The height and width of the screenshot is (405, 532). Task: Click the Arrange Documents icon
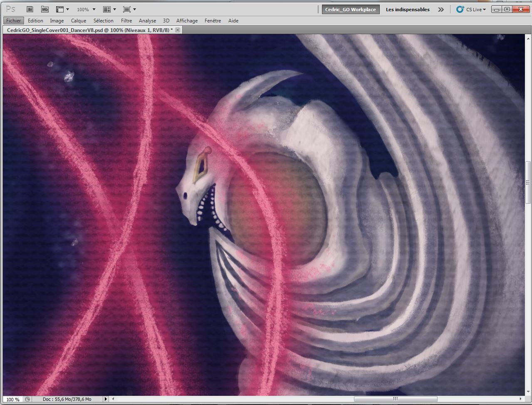click(107, 9)
